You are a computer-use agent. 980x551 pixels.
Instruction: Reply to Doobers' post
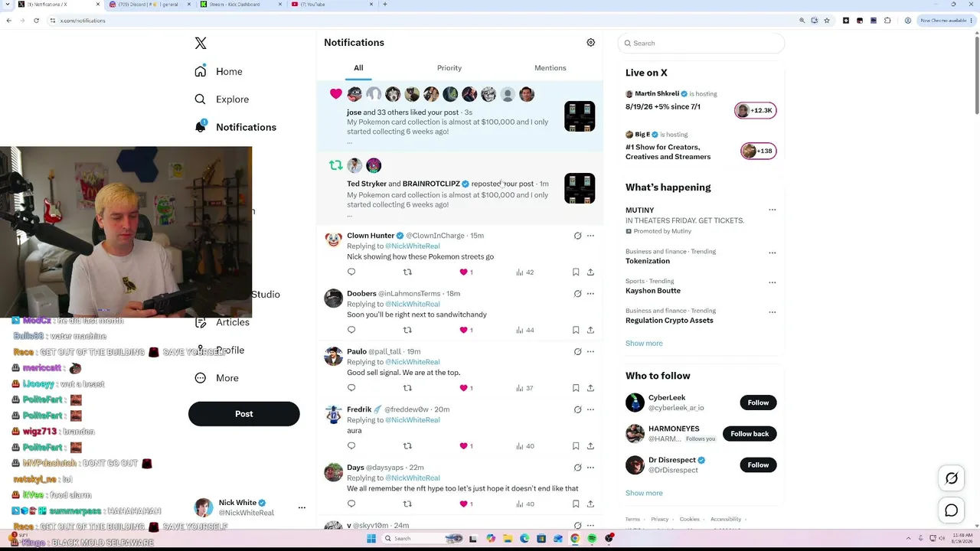[351, 330]
